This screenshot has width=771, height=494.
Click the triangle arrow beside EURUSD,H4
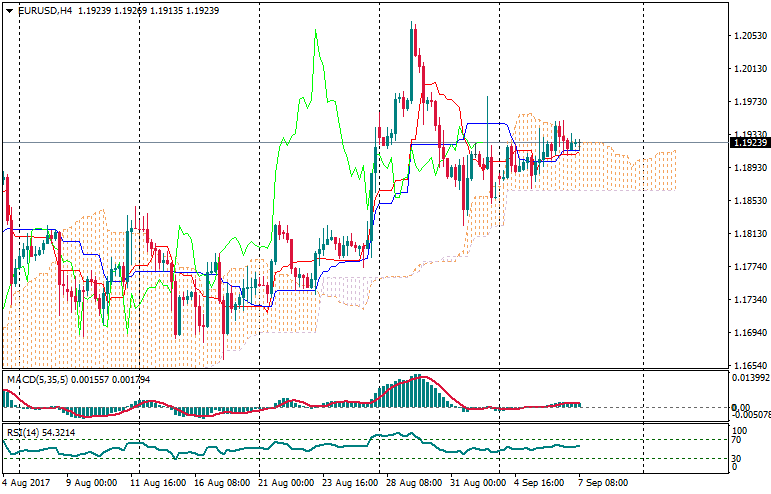click(10, 11)
